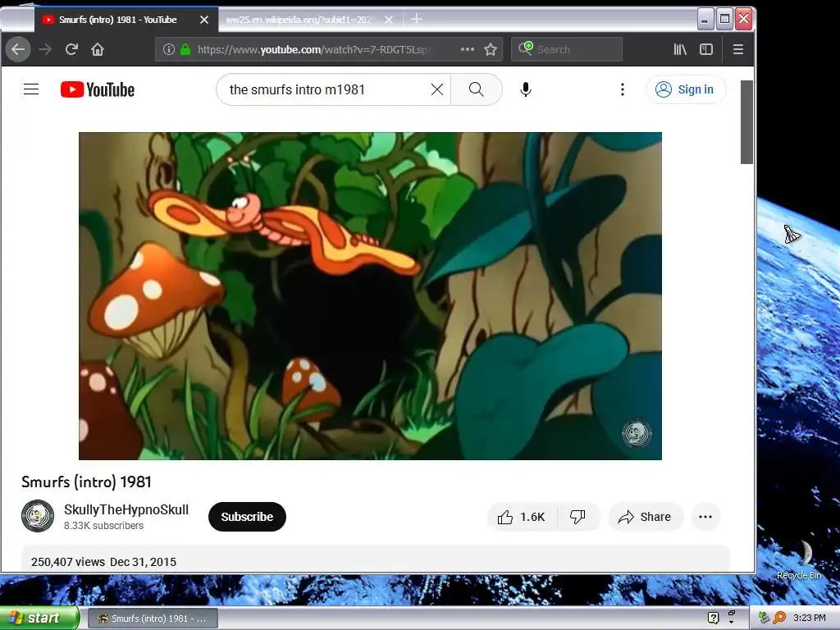
Task: Reload the YouTube page
Action: click(71, 49)
